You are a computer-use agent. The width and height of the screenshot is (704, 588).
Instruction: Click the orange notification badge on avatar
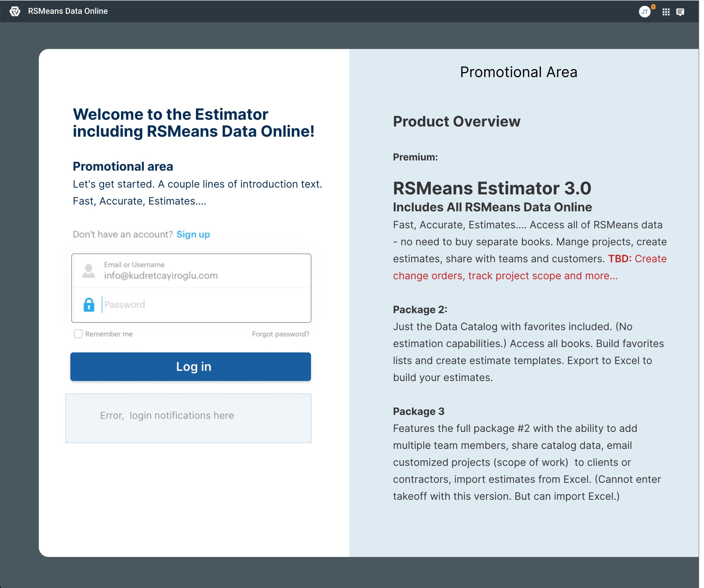(653, 7)
